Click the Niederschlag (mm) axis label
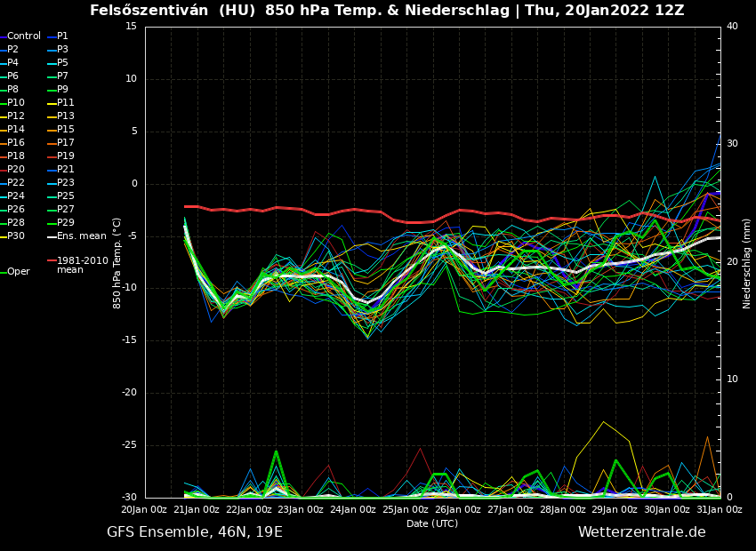Viewport: 756px width, 551px height. tap(747, 263)
